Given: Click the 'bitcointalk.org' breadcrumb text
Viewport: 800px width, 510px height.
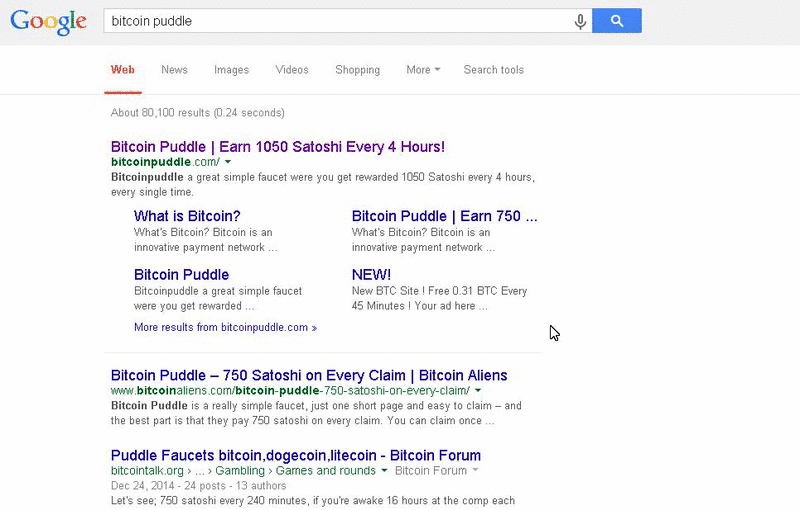Looking at the screenshot, I should 147,471.
